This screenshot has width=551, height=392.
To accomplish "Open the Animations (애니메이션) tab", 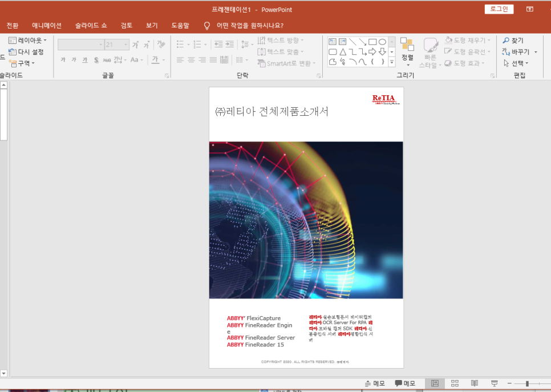I will tap(47, 25).
